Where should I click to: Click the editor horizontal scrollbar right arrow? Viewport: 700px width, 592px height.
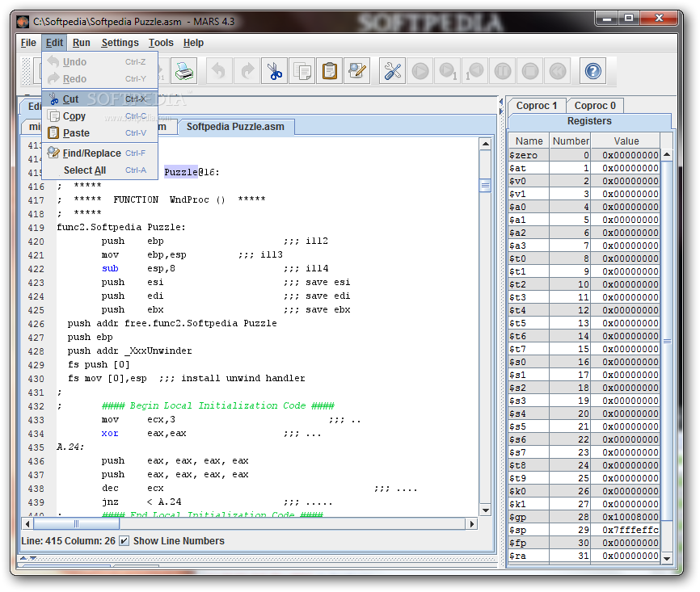tap(471, 523)
